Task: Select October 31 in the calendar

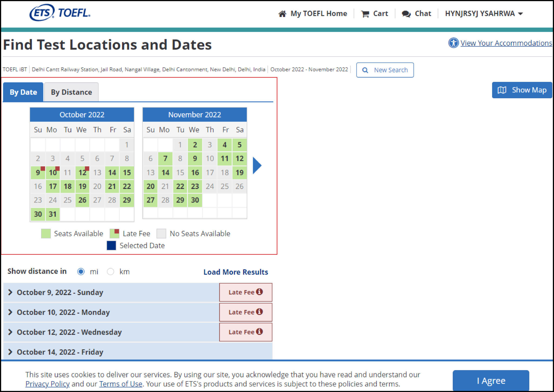Action: (53, 214)
